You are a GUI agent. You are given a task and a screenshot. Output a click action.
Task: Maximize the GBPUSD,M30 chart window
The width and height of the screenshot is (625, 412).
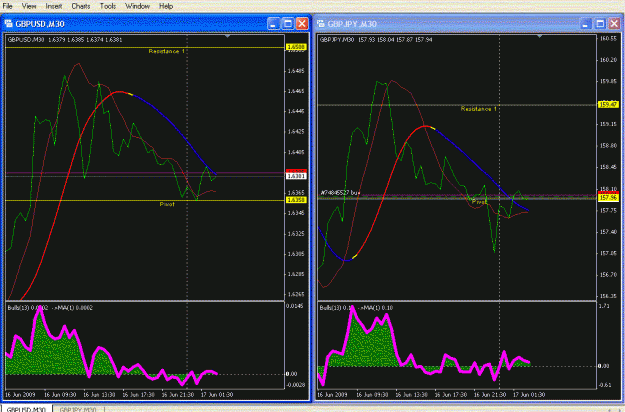[x=287, y=24]
